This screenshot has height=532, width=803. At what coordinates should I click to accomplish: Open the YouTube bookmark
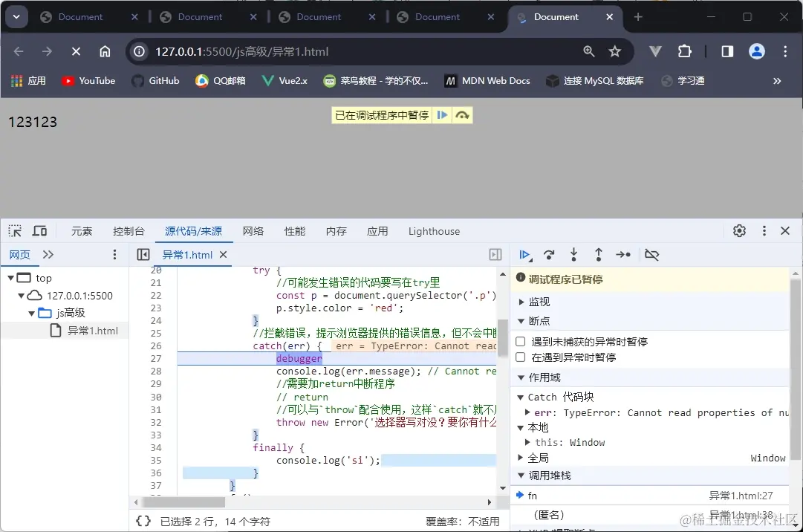point(88,81)
